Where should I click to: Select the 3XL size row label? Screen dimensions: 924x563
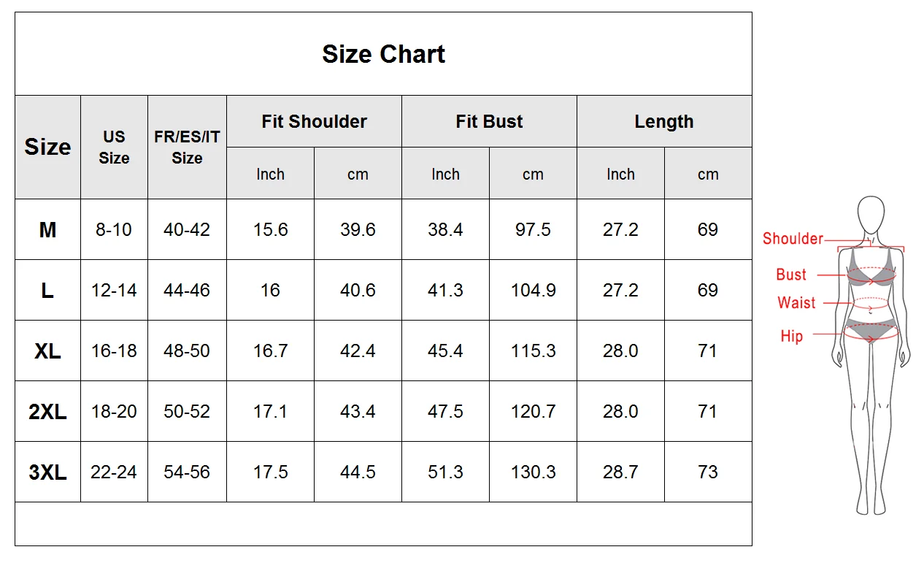47,472
